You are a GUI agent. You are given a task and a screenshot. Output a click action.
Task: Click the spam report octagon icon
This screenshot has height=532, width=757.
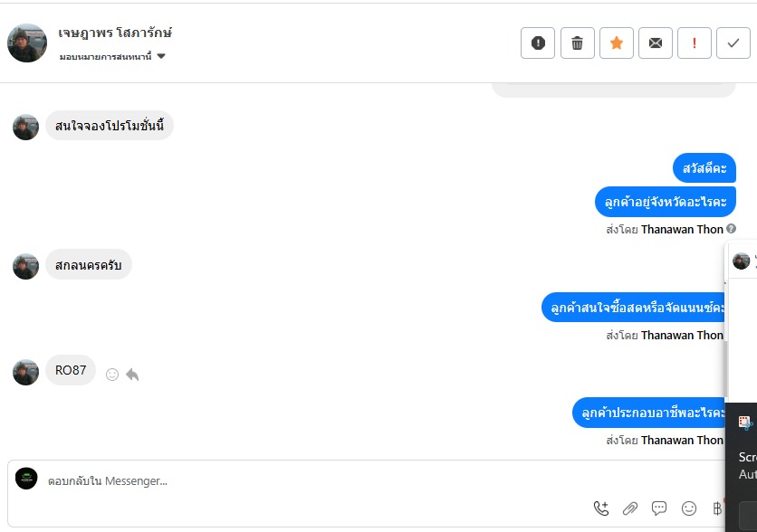pyautogui.click(x=538, y=43)
